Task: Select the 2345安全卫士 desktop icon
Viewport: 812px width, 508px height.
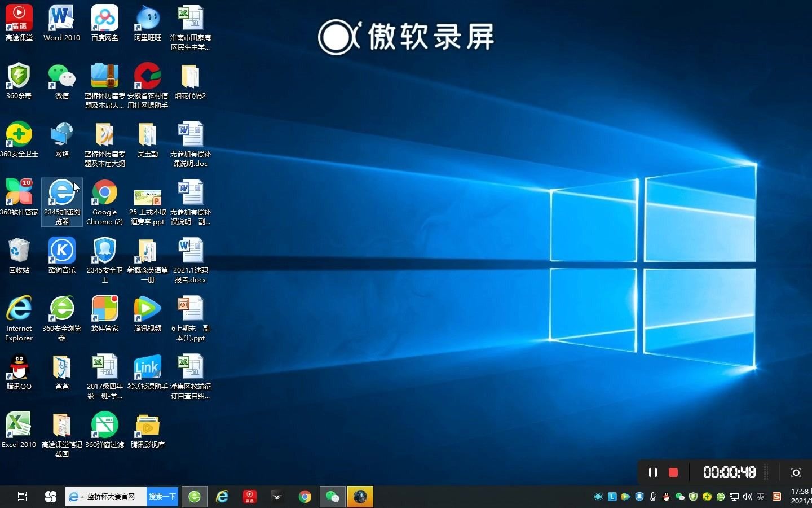Action: (105, 260)
